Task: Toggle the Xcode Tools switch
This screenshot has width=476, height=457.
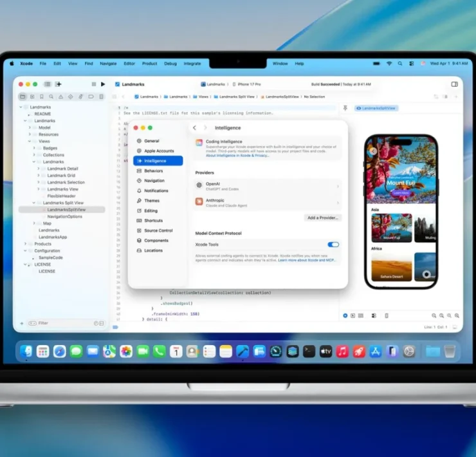Action: click(x=333, y=245)
